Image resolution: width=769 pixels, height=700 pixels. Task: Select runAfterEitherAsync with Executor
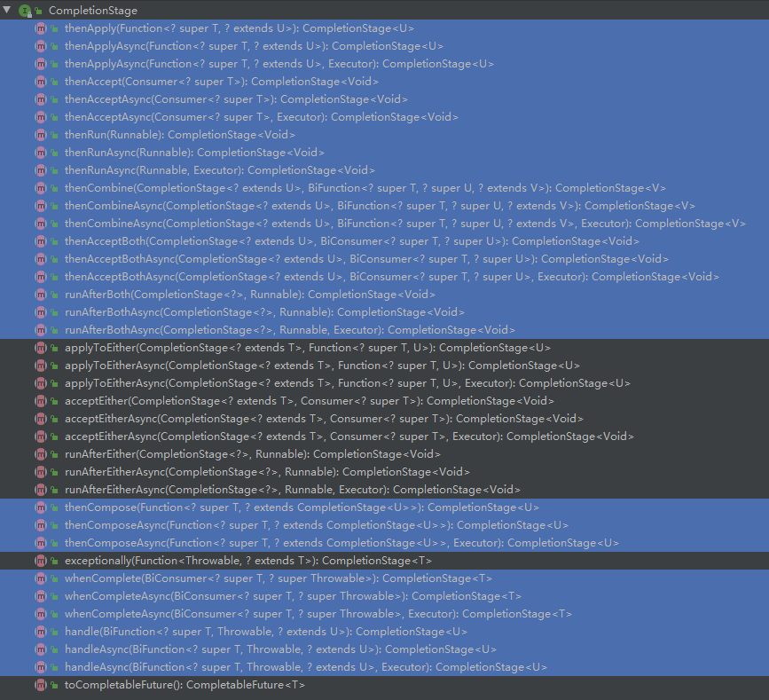click(x=293, y=490)
